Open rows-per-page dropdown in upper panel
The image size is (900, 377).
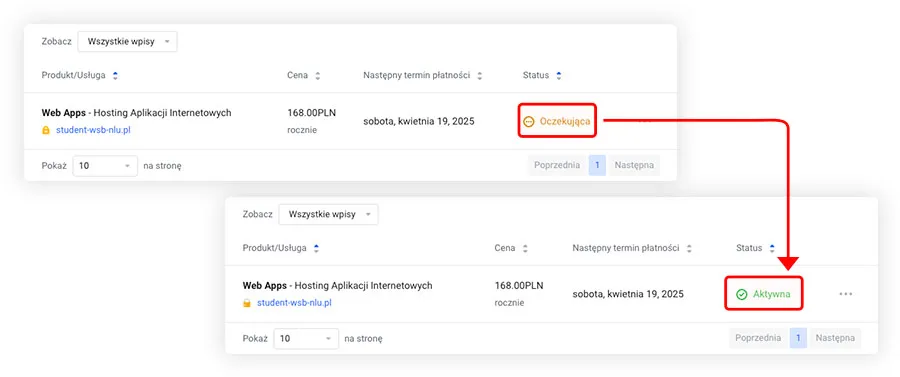pos(106,166)
